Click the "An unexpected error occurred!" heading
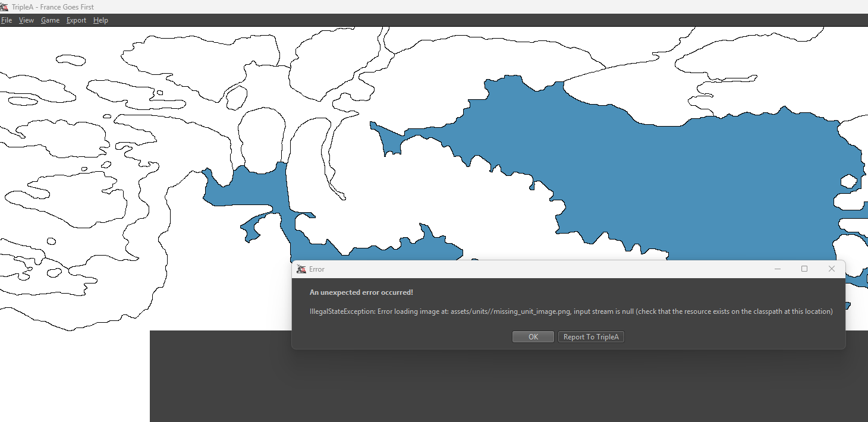The image size is (868, 422). [361, 292]
